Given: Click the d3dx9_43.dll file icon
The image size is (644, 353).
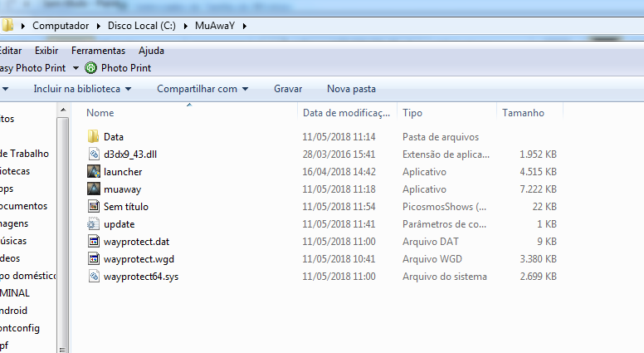Looking at the screenshot, I should click(x=93, y=154).
